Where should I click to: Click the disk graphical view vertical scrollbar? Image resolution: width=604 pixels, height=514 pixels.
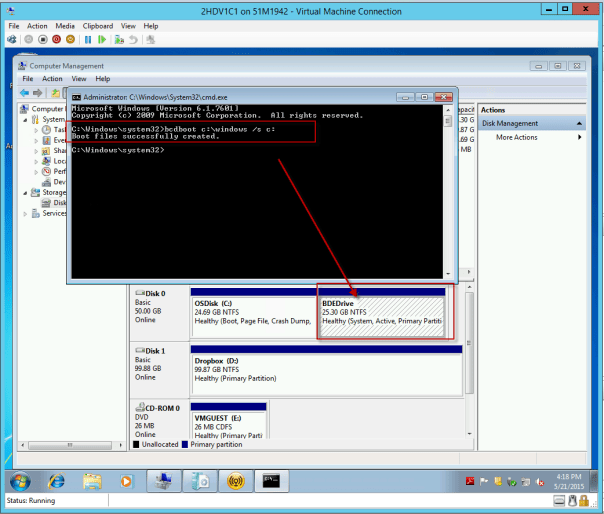coord(469,360)
